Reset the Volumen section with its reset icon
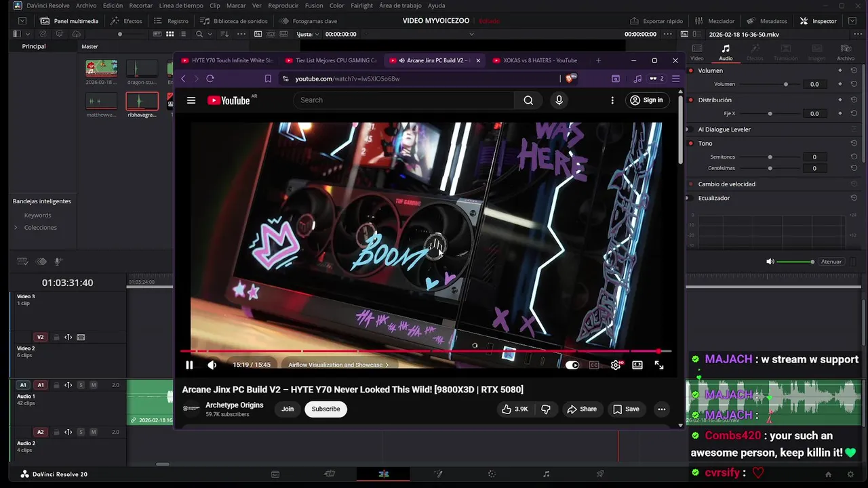The image size is (868, 488). click(854, 70)
